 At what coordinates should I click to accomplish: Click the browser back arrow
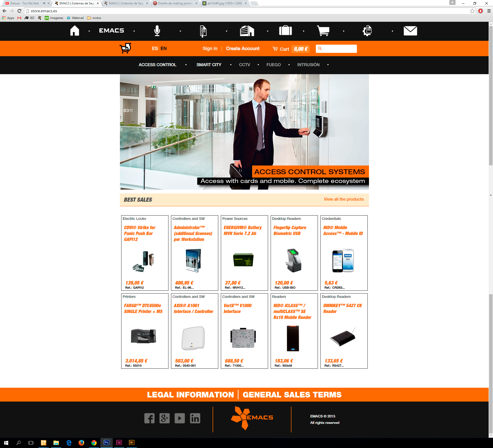point(4,11)
